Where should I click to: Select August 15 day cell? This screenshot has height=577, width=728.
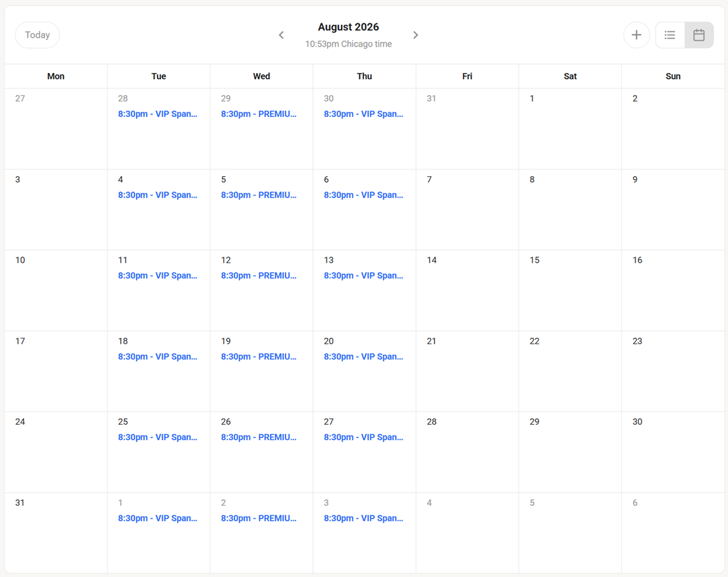pos(570,290)
